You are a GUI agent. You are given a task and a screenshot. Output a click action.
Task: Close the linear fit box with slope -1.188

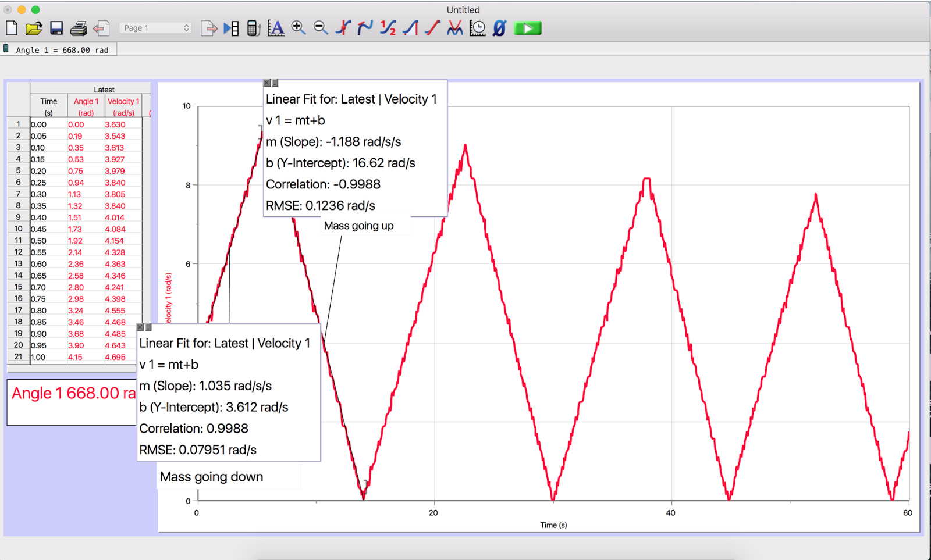pos(267,83)
